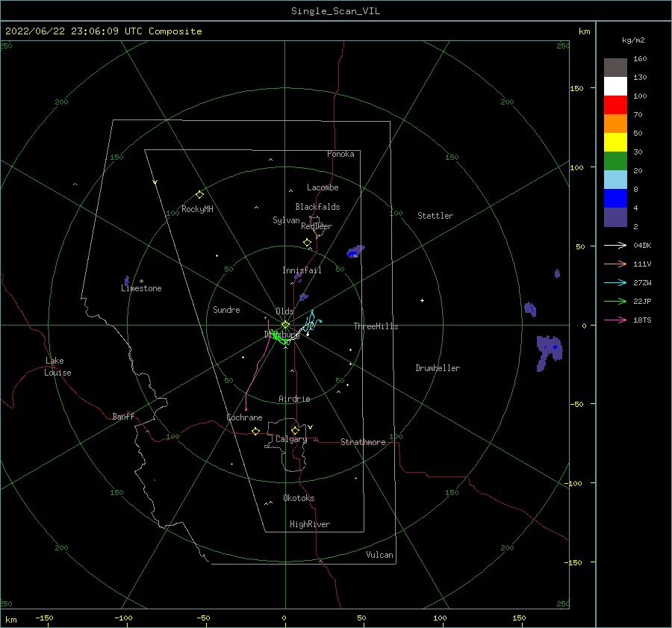This screenshot has height=628, width=672.
Task: Click the yellow V marker east of Calgary
Action: point(311,427)
